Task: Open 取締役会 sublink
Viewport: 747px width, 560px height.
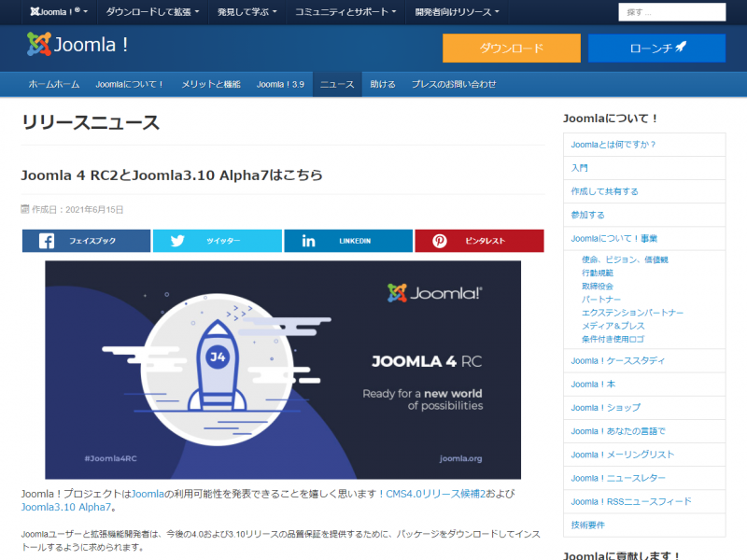Action: pyautogui.click(x=598, y=287)
